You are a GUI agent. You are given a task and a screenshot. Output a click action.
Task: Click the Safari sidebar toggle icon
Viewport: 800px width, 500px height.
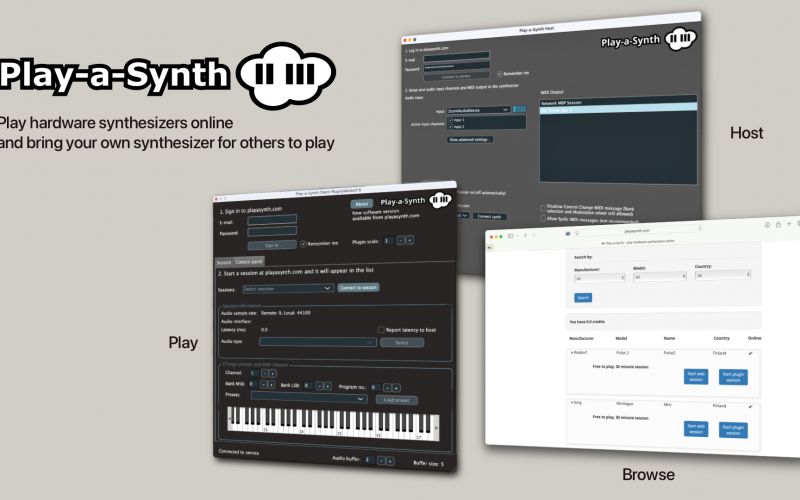point(512,236)
